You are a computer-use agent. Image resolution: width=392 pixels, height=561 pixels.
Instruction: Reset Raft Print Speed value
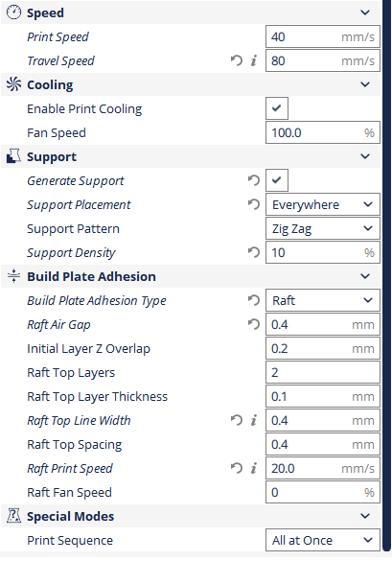[237, 468]
